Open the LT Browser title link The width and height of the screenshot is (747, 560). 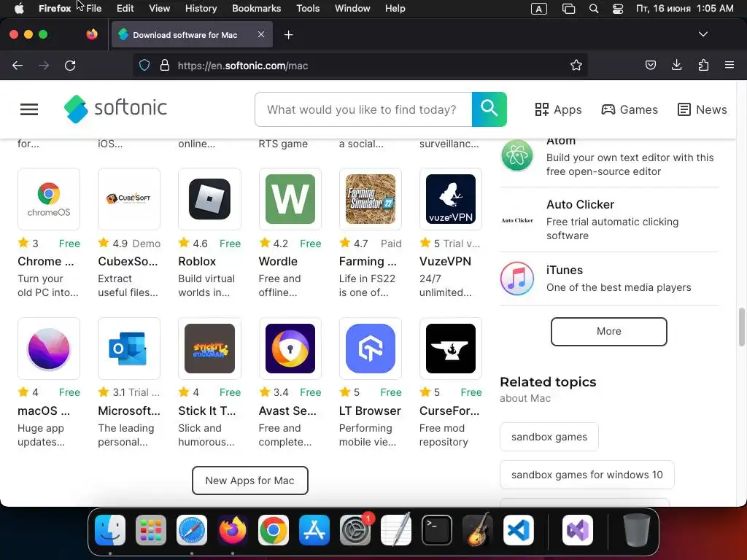click(370, 411)
